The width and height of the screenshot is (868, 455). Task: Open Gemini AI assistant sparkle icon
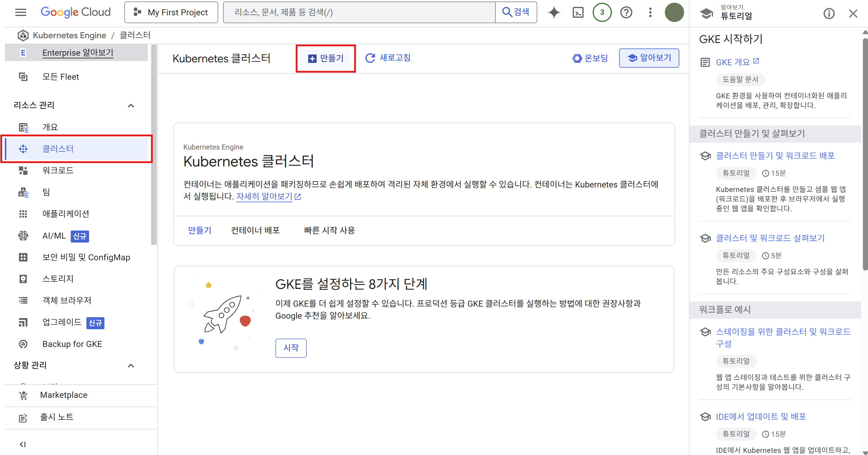(553, 12)
